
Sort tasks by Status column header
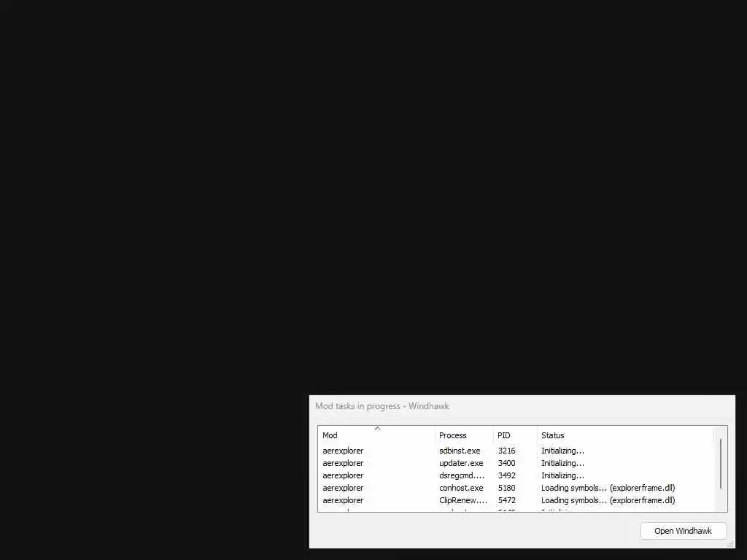[625, 435]
